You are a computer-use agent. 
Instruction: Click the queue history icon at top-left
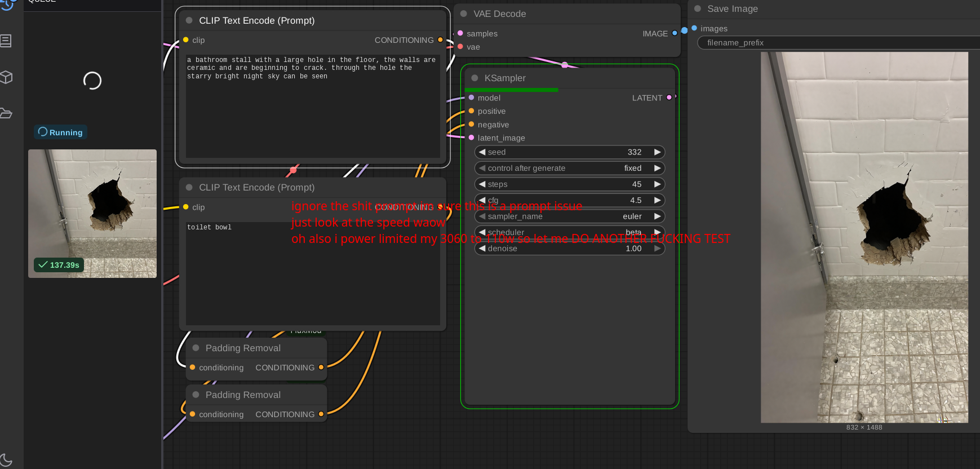[x=7, y=3]
